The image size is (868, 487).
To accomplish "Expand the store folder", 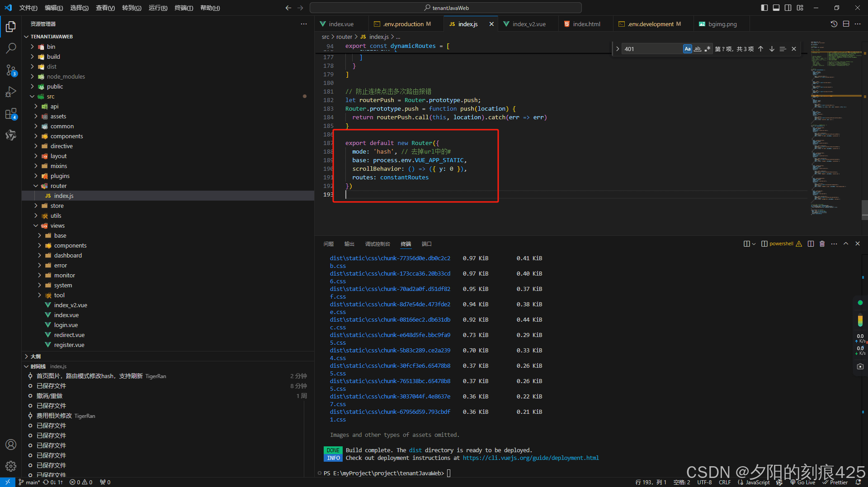I will (x=57, y=206).
